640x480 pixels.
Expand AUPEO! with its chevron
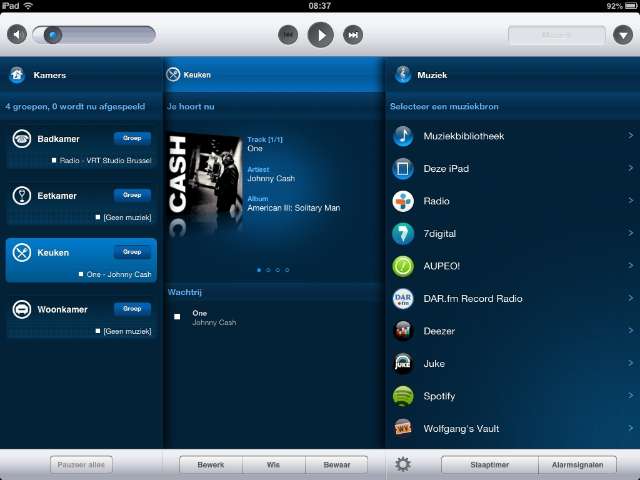(630, 265)
